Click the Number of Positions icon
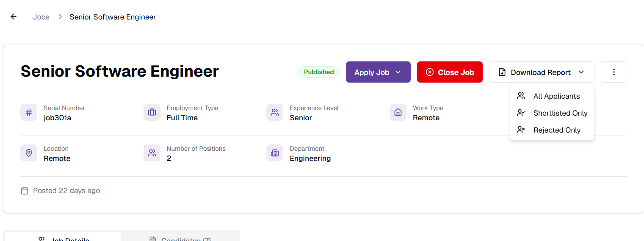 pyautogui.click(x=152, y=153)
